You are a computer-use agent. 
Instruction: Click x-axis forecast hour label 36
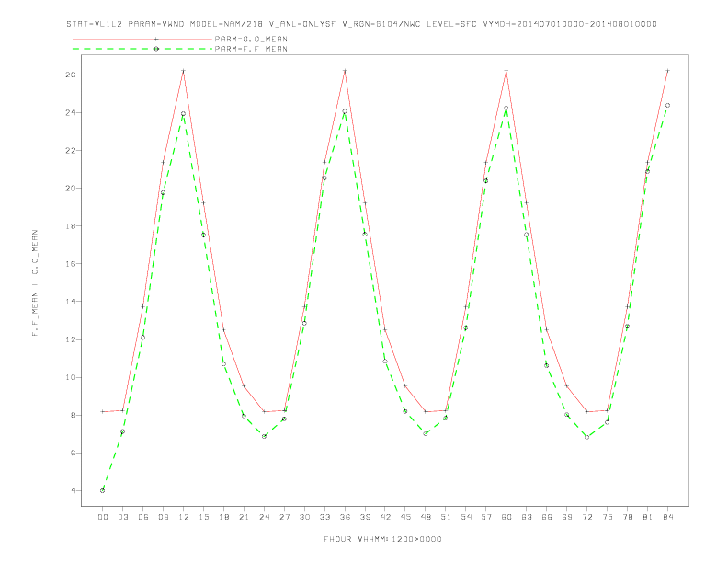click(345, 517)
